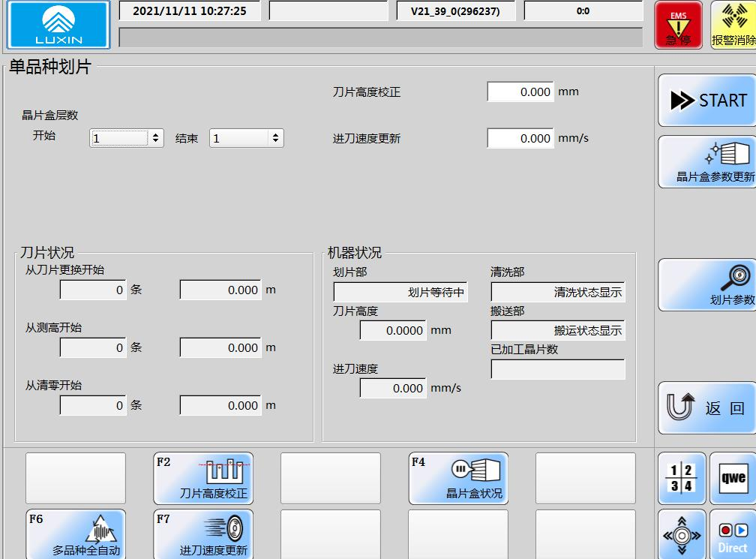Open the 1234 numeric keypad button
This screenshot has width=756, height=559.
(x=682, y=478)
